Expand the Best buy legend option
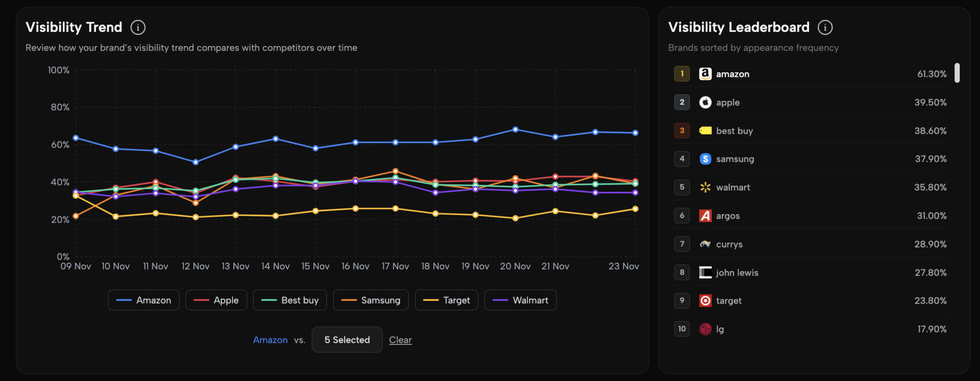980x381 pixels. [289, 300]
